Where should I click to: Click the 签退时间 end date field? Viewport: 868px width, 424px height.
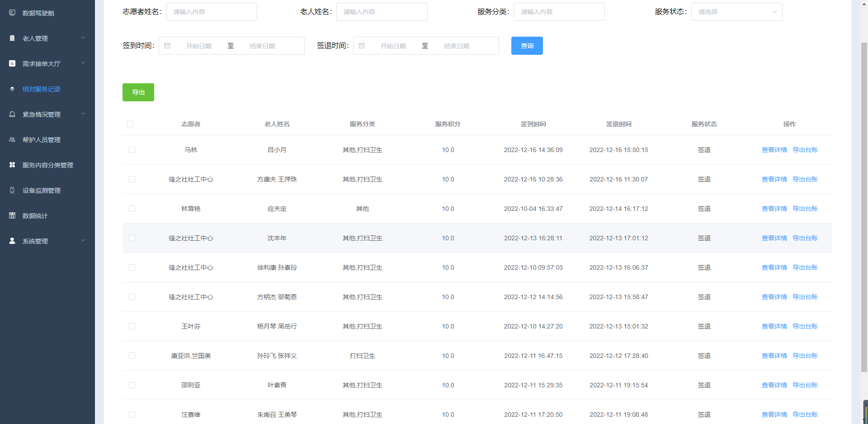point(457,46)
